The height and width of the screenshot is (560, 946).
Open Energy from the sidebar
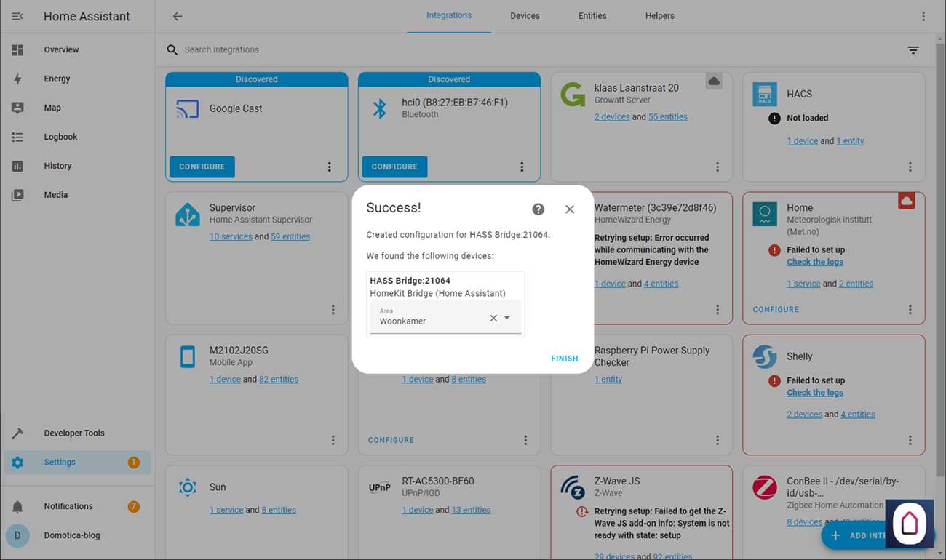57,79
